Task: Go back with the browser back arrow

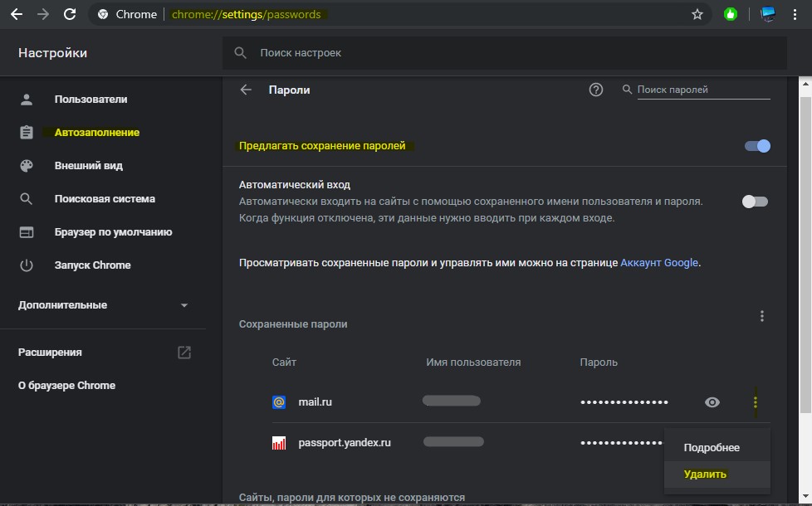Action: click(x=17, y=14)
